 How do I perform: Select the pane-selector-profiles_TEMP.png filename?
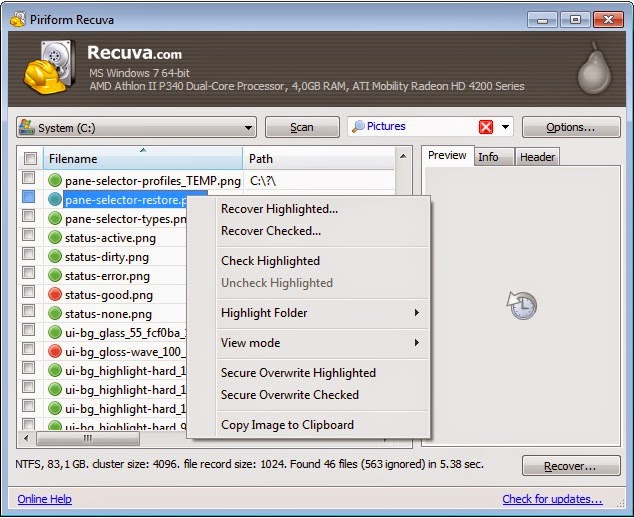tap(153, 180)
